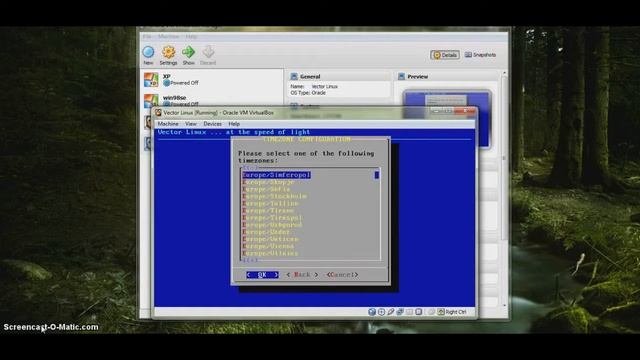Select the Europe/Stockholm timezone
Image resolution: width=640 pixels, height=360 pixels.
274,196
